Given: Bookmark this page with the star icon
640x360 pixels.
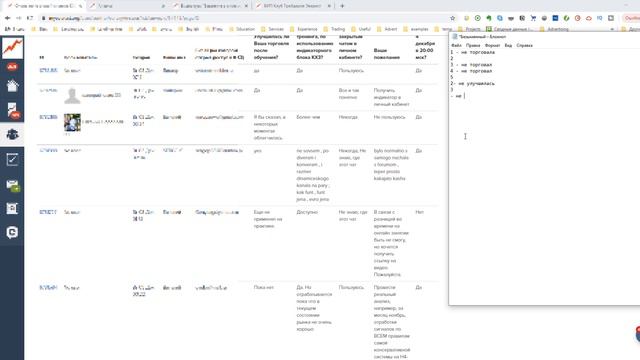Looking at the screenshot, I should point(452,18).
